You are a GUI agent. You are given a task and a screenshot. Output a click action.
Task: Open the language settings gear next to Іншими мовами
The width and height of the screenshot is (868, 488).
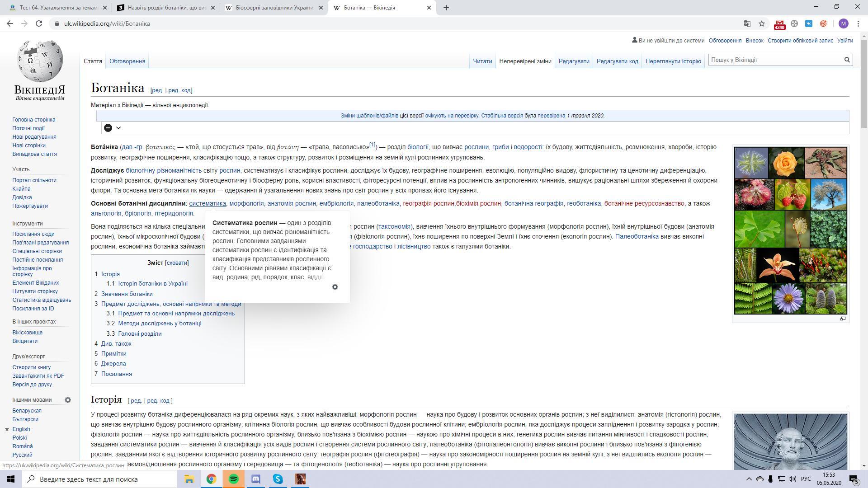(x=68, y=400)
